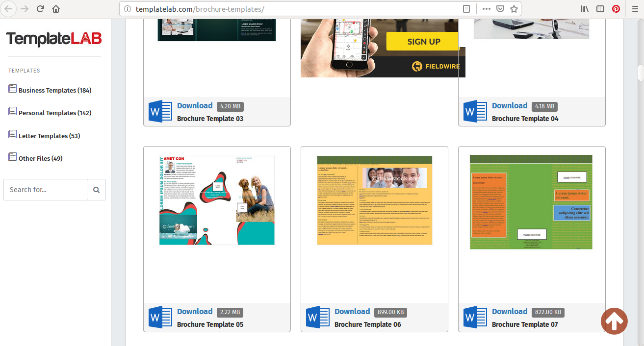Download Brochure Template 03

coord(194,105)
